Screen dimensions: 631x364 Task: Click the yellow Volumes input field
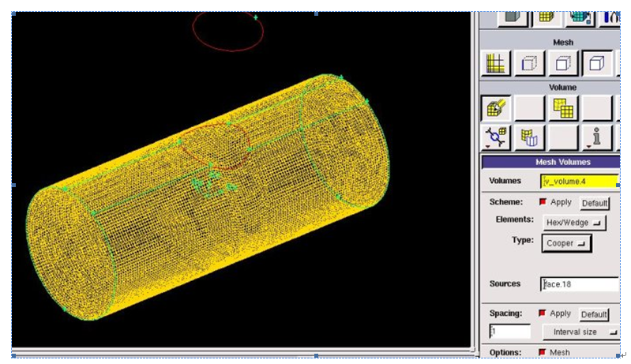(x=579, y=181)
